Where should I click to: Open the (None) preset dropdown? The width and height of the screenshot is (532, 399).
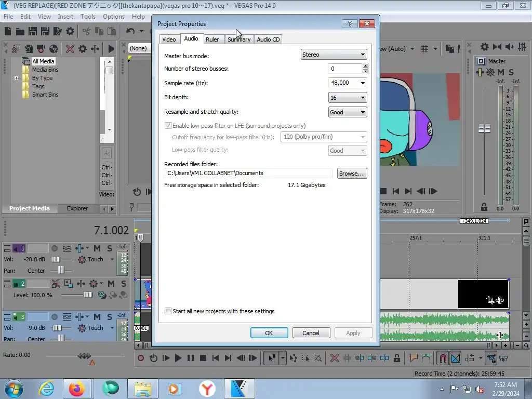(139, 48)
